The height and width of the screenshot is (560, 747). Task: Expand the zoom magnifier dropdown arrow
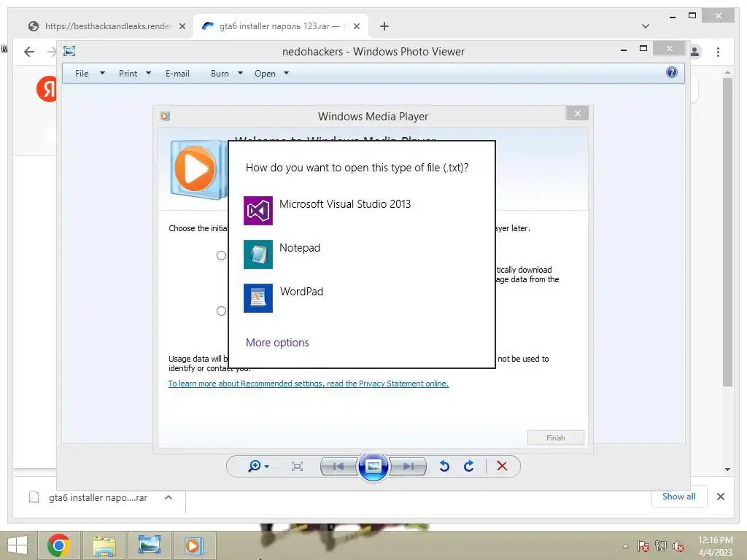[x=267, y=467]
